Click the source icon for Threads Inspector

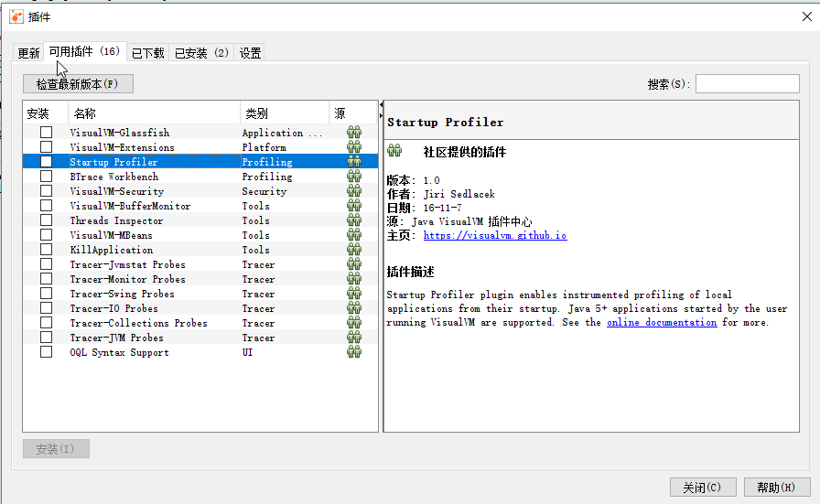tap(354, 220)
